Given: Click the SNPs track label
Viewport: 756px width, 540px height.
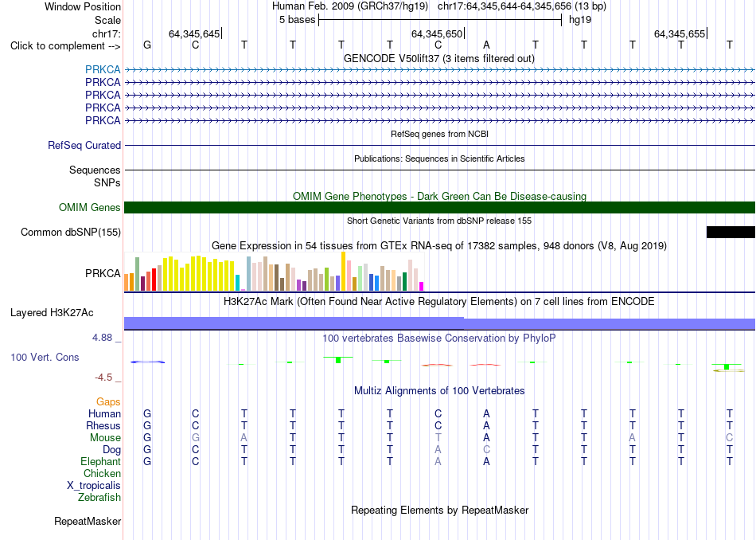Looking at the screenshot, I should 107,183.
